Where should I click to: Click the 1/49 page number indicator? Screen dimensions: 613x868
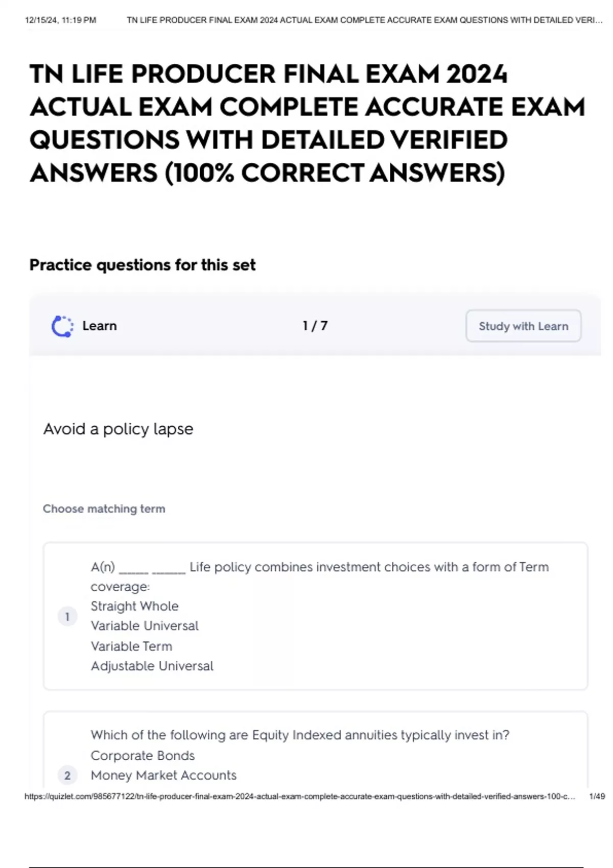coord(597,797)
